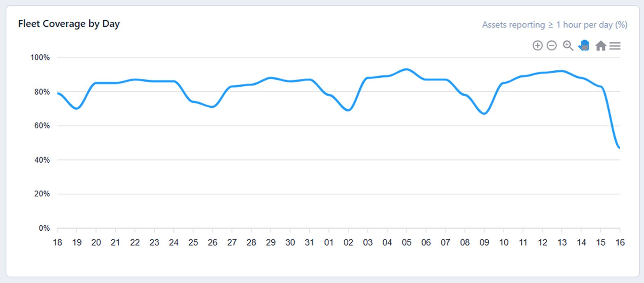Click the 60% y-axis label

(42, 126)
